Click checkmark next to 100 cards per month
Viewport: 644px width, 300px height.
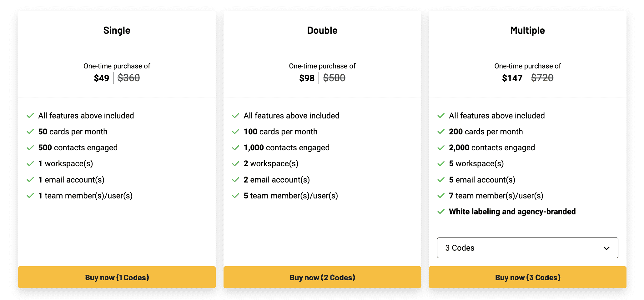(236, 132)
